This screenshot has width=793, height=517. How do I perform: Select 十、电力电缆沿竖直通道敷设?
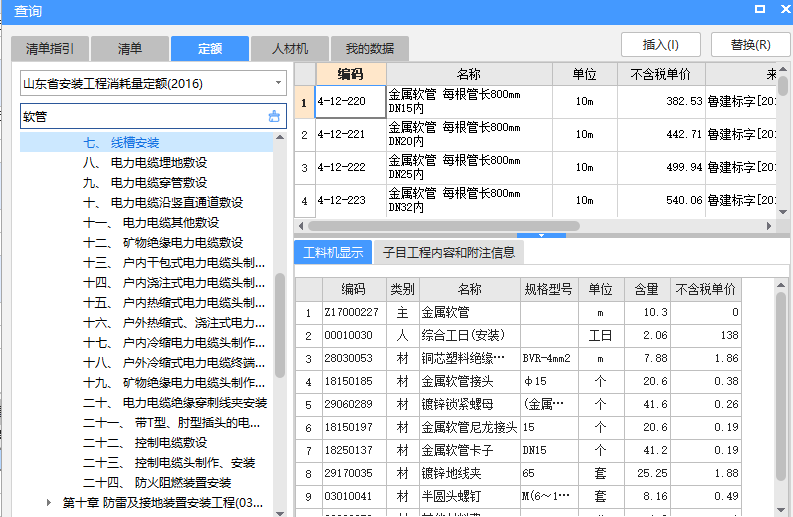pyautogui.click(x=163, y=202)
